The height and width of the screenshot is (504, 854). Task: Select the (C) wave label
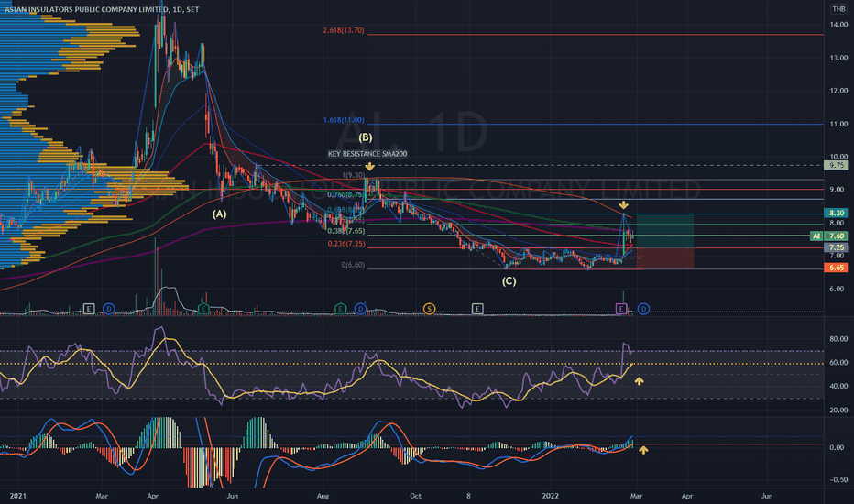(509, 281)
